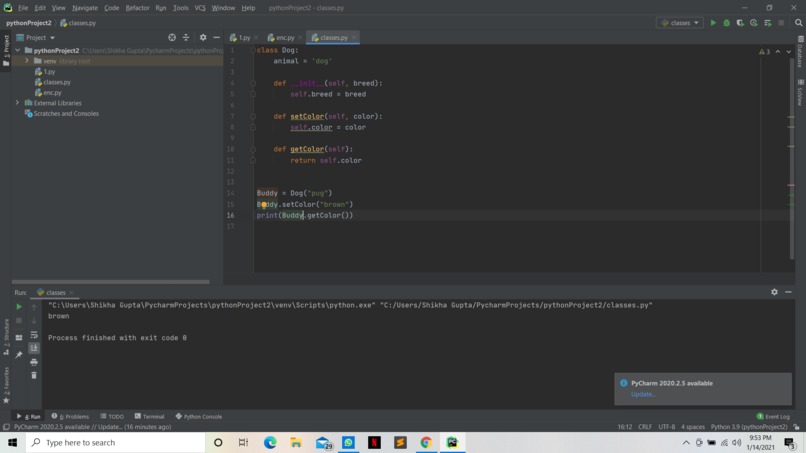
Task: Open the File menu
Action: click(x=23, y=8)
